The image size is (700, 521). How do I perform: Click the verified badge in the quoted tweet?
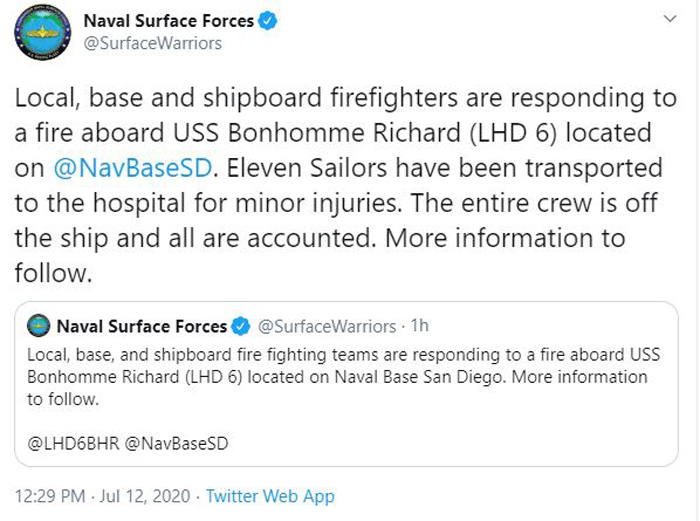241,326
